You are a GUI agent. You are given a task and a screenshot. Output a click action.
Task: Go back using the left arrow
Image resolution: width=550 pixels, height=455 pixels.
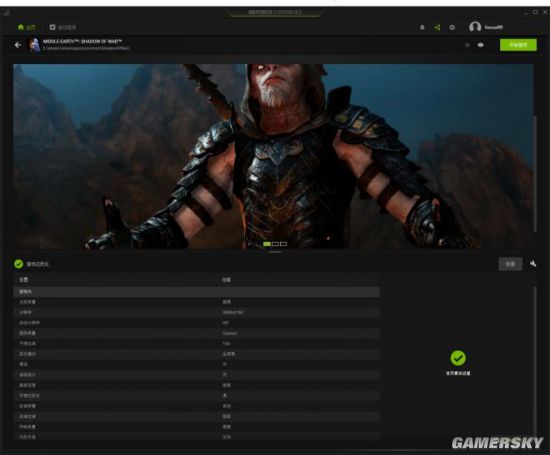18,45
